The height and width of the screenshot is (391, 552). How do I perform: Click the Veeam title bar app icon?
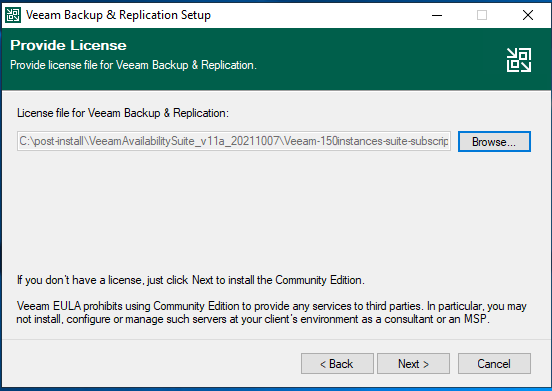tap(13, 15)
